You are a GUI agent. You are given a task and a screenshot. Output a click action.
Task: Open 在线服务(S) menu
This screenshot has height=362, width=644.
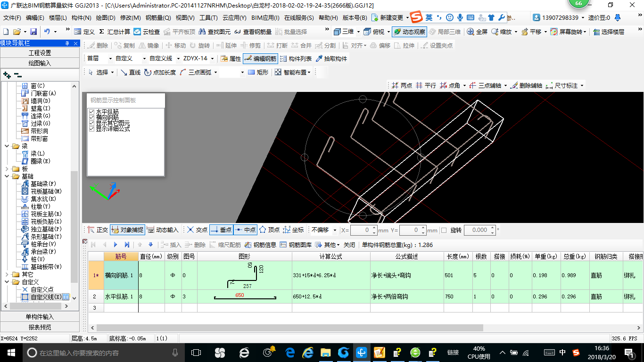(299, 18)
